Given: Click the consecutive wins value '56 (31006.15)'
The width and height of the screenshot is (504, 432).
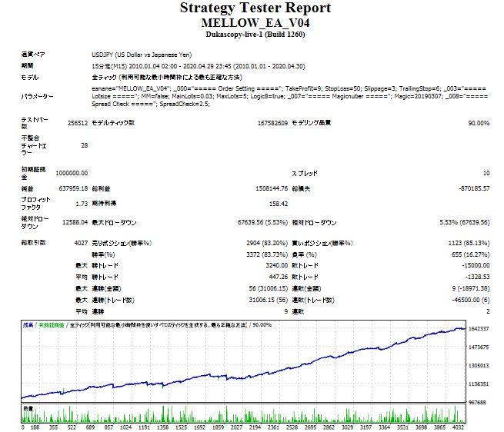Looking at the screenshot, I should pos(269,288).
